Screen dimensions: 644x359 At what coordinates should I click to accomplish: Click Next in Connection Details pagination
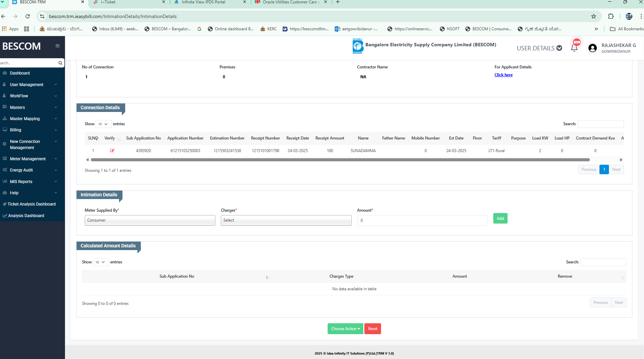(616, 169)
